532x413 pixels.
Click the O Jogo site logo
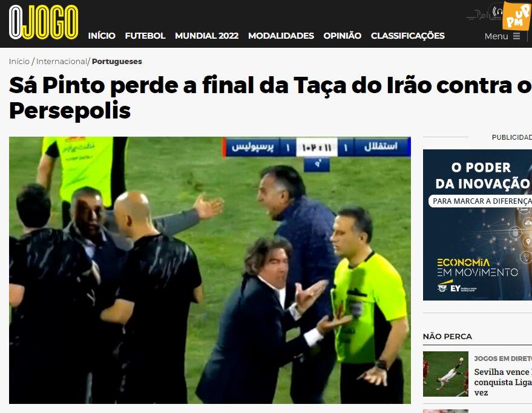(x=44, y=22)
